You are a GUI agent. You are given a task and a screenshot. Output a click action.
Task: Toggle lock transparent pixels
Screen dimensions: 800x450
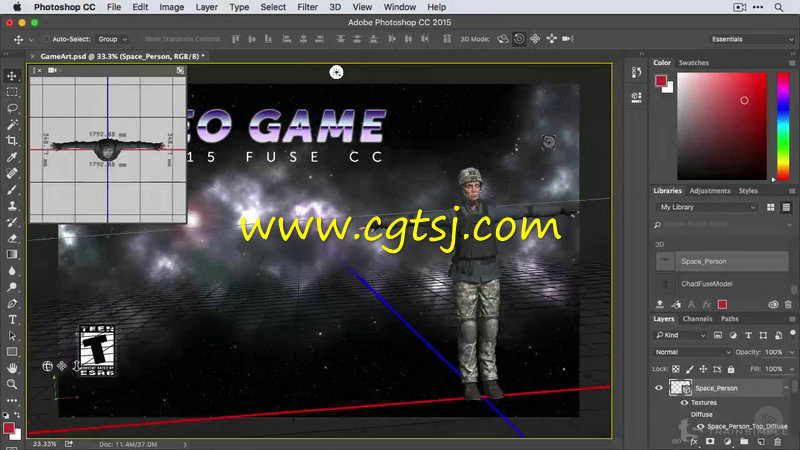[x=676, y=369]
